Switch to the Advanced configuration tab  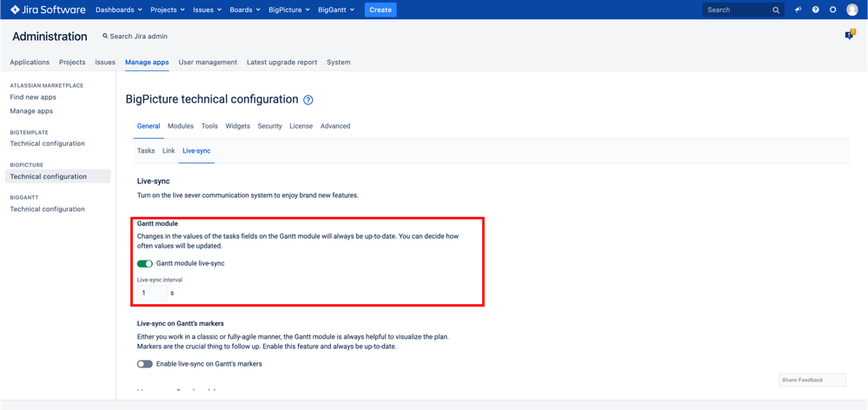tap(335, 126)
